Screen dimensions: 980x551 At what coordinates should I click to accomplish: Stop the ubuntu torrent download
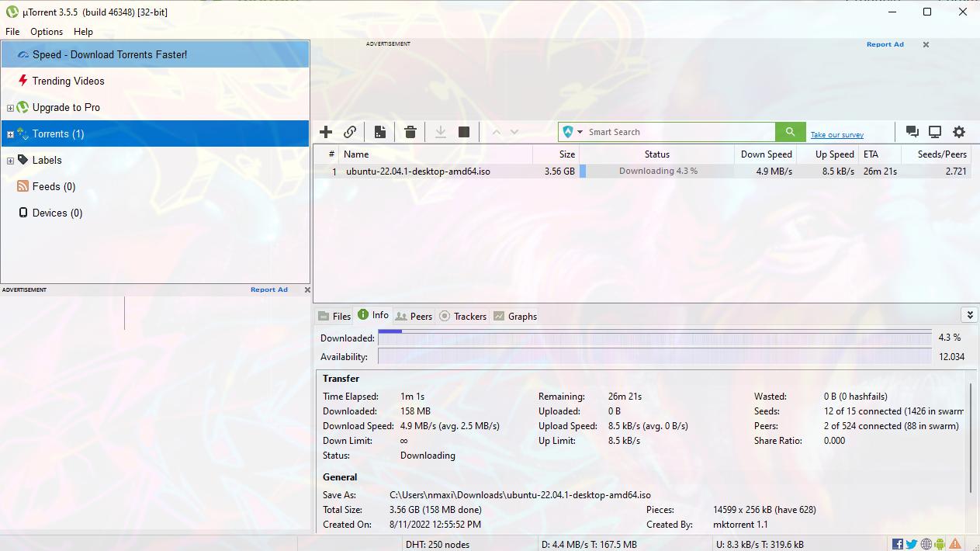click(x=463, y=131)
